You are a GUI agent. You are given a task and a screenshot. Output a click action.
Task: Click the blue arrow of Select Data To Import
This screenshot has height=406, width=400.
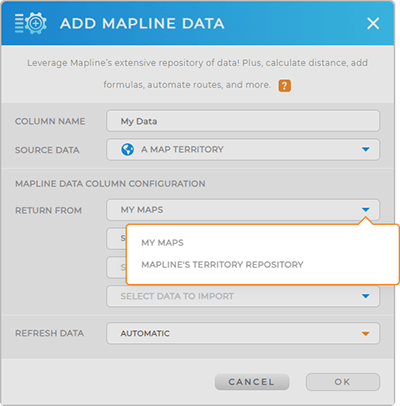click(366, 296)
